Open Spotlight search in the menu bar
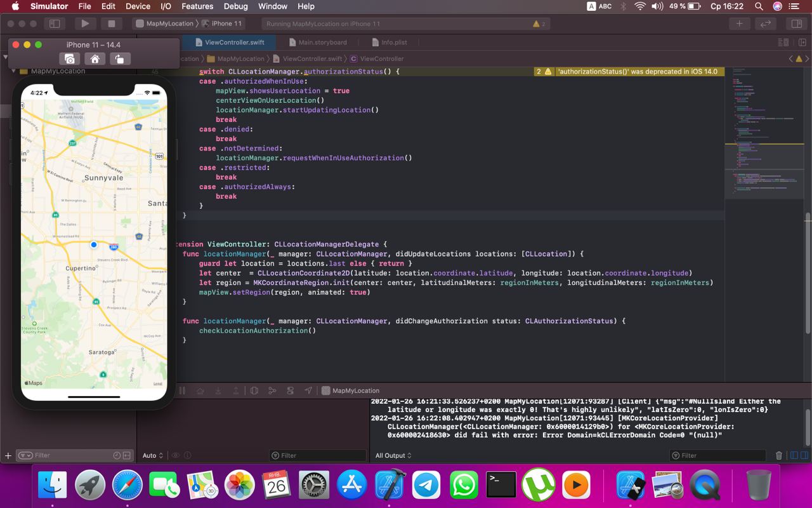This screenshot has height=508, width=812. (x=759, y=6)
